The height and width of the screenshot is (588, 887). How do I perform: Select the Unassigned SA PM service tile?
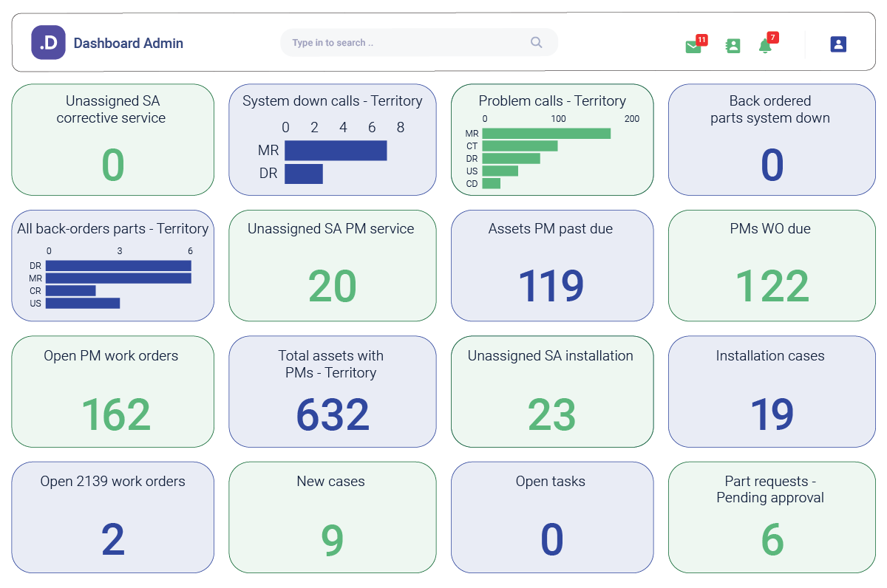[333, 266]
